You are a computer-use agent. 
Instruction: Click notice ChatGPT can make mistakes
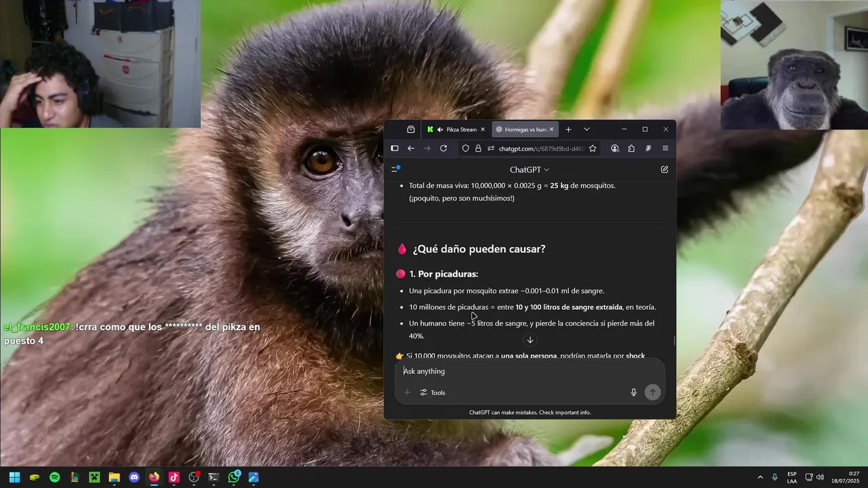point(530,412)
